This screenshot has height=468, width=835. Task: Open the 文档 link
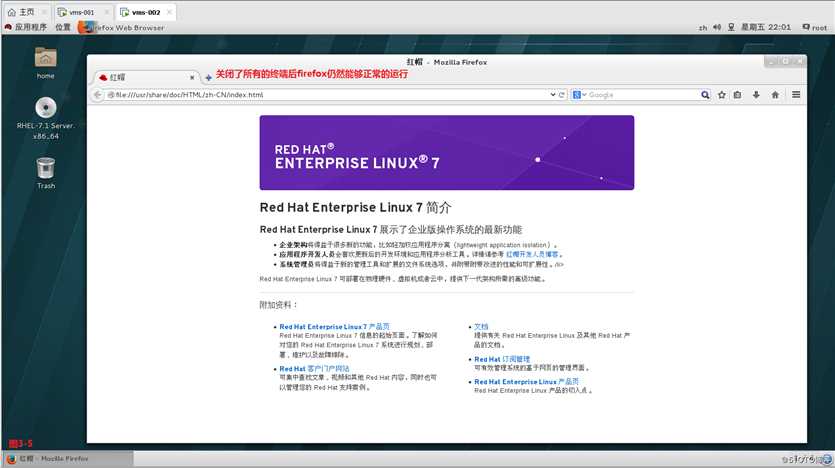481,327
